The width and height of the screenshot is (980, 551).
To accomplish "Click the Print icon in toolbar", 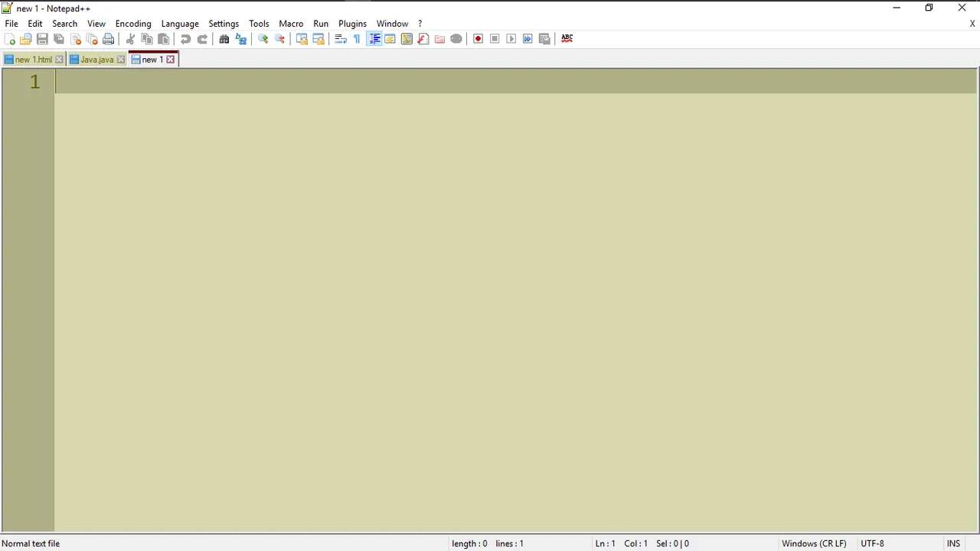I will pyautogui.click(x=108, y=39).
